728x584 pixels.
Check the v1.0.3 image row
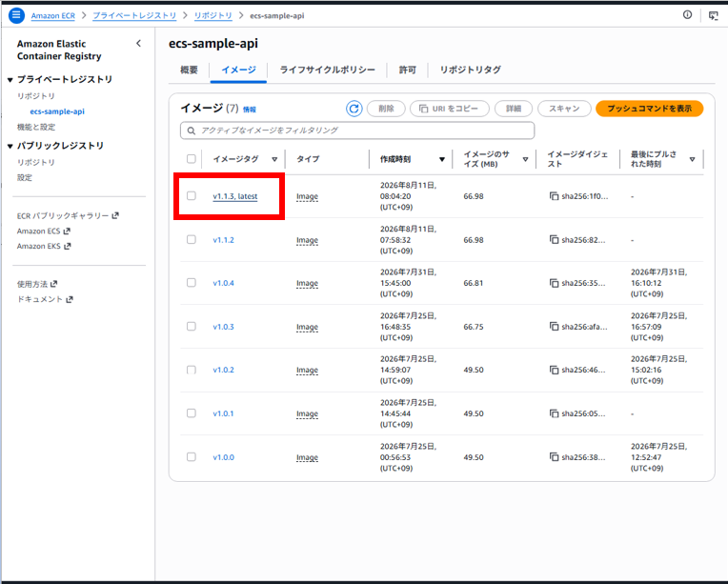tap(192, 326)
